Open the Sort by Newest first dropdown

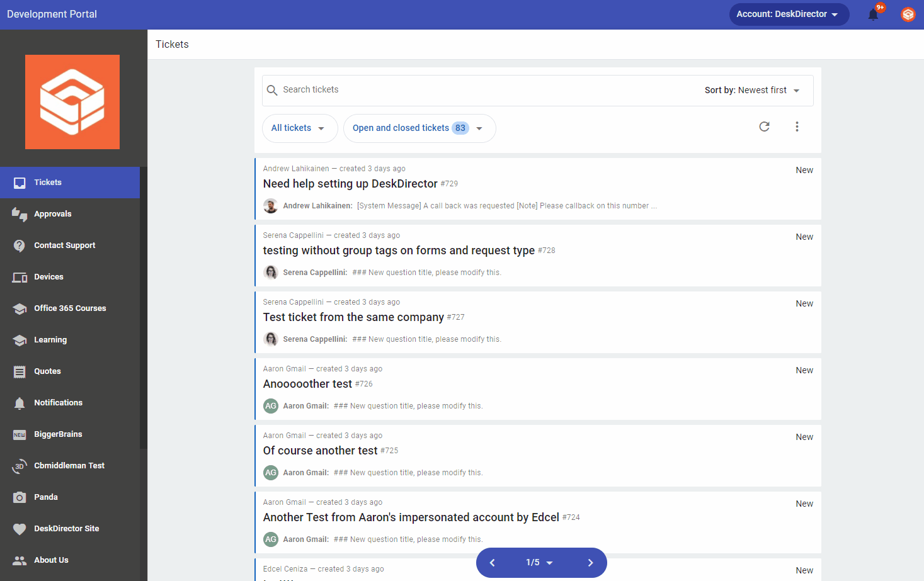752,91
